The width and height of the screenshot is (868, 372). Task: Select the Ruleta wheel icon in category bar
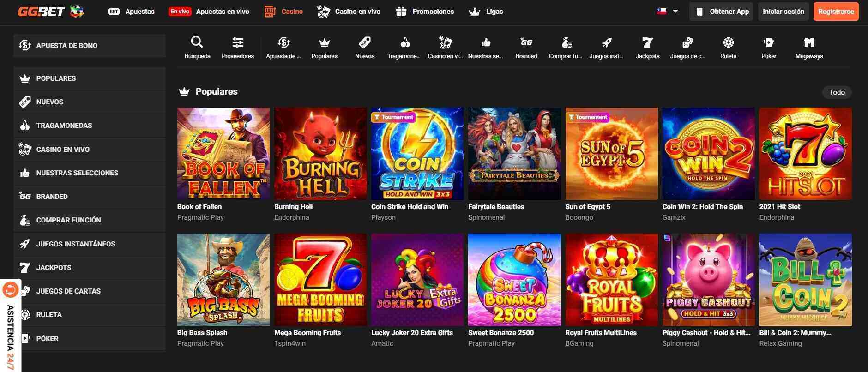point(728,42)
